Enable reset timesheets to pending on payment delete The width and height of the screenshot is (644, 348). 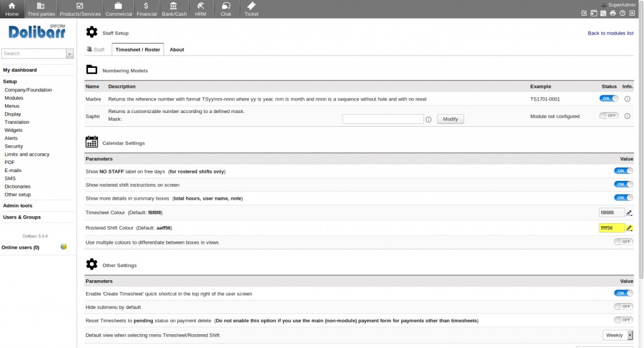(x=623, y=320)
